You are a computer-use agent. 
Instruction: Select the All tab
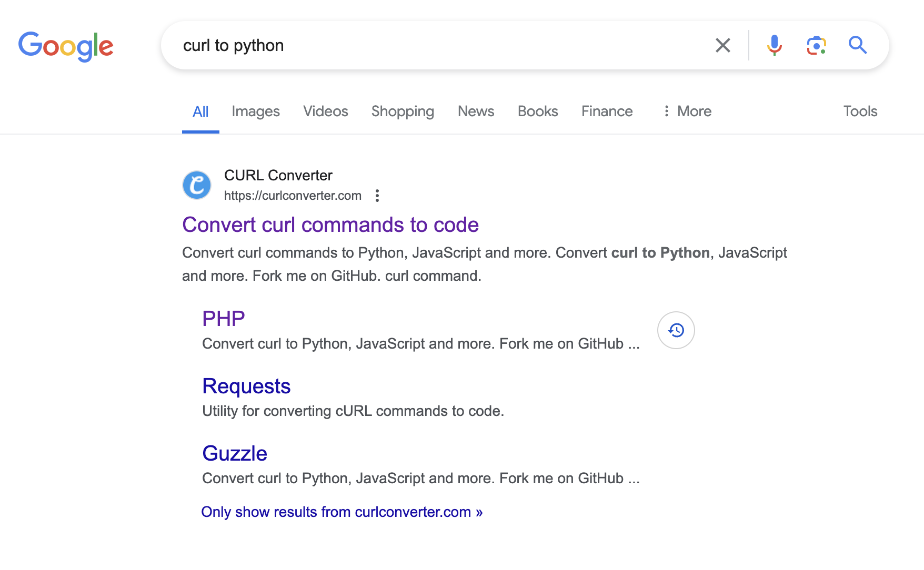click(x=200, y=111)
